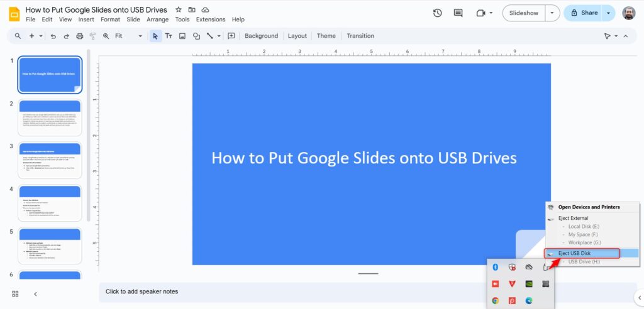Toggle grid view of slides
This screenshot has height=309, width=644.
[x=15, y=293]
